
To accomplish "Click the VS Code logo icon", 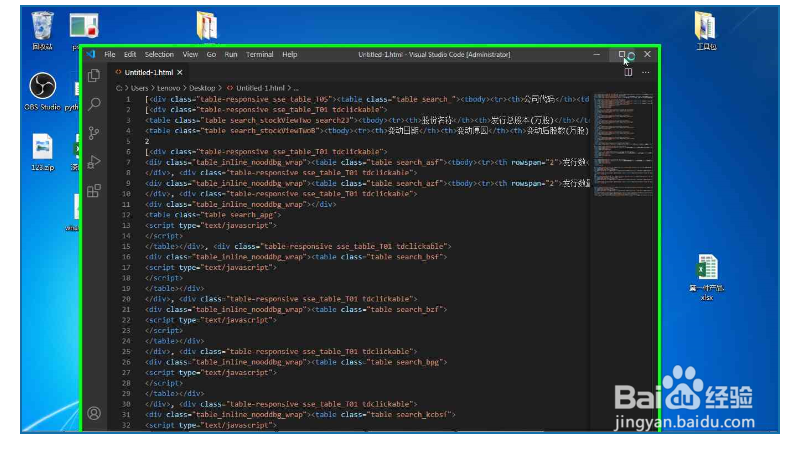I will pos(91,54).
